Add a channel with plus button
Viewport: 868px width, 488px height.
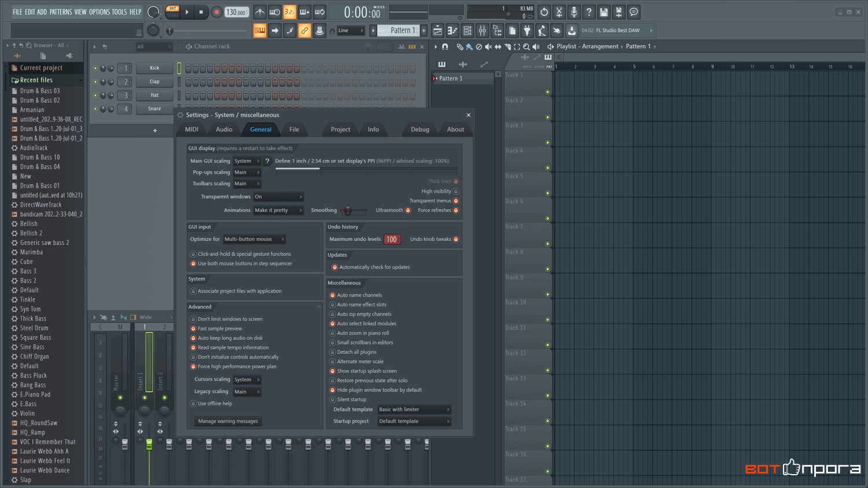tap(155, 131)
